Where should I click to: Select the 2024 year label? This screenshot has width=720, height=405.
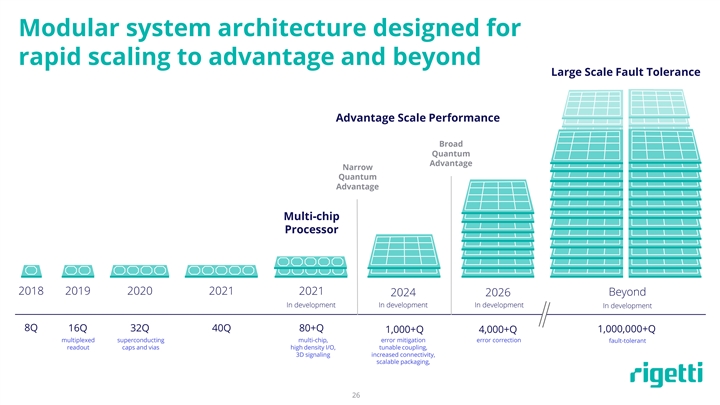tap(403, 292)
